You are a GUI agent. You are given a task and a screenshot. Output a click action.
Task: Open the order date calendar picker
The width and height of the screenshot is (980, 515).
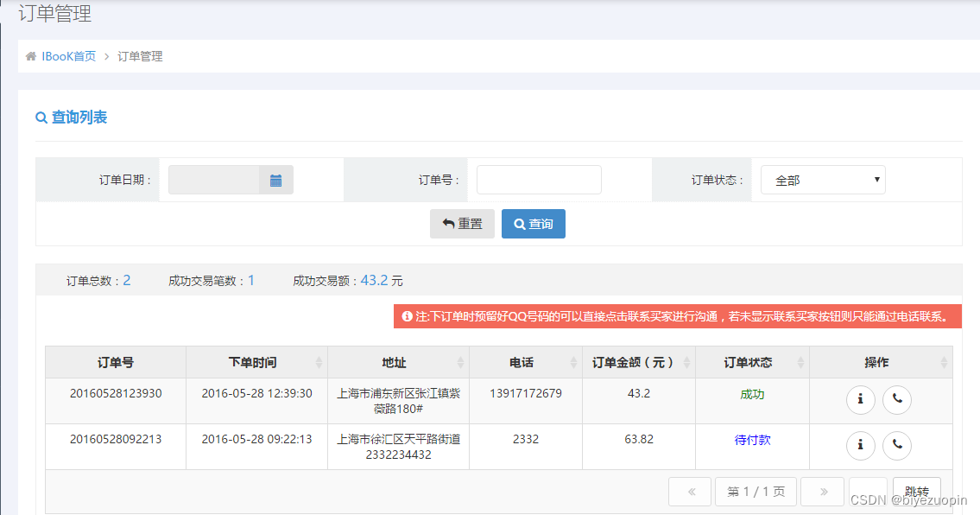click(x=275, y=181)
